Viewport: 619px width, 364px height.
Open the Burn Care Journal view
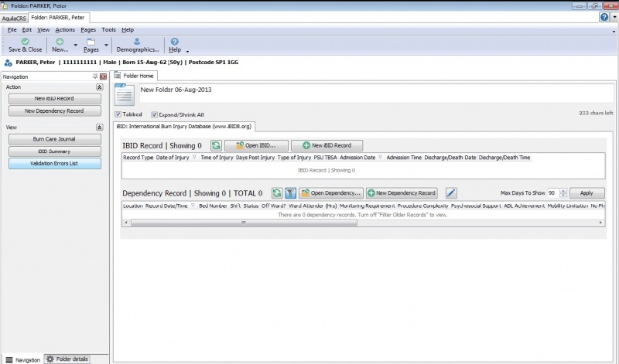tap(54, 139)
